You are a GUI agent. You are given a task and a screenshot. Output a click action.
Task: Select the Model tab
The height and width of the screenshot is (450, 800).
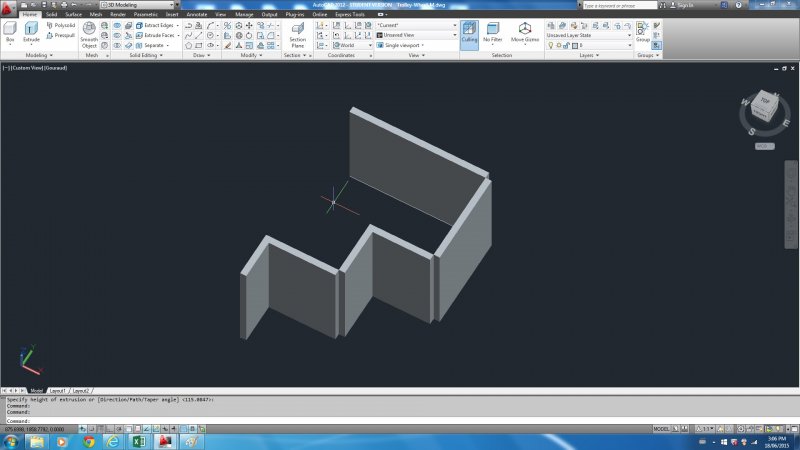click(36, 391)
